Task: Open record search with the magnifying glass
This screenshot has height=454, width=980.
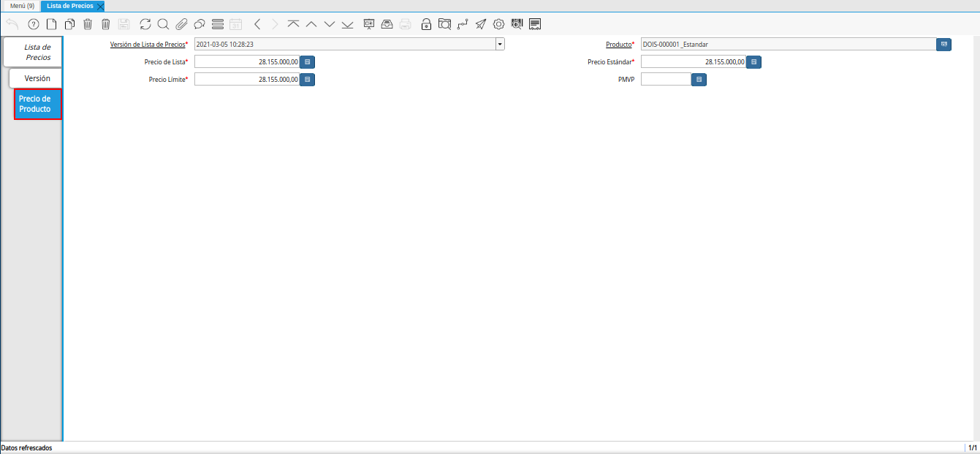Action: [163, 24]
